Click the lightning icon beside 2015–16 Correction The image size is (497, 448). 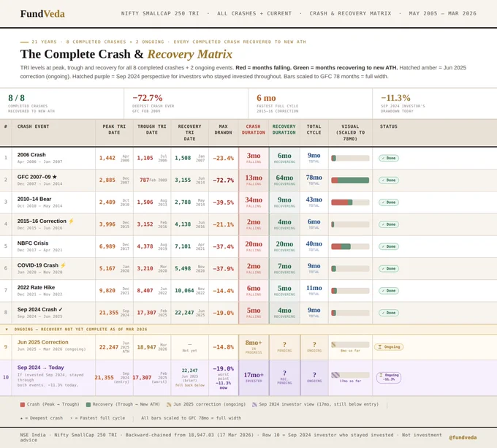click(x=71, y=221)
